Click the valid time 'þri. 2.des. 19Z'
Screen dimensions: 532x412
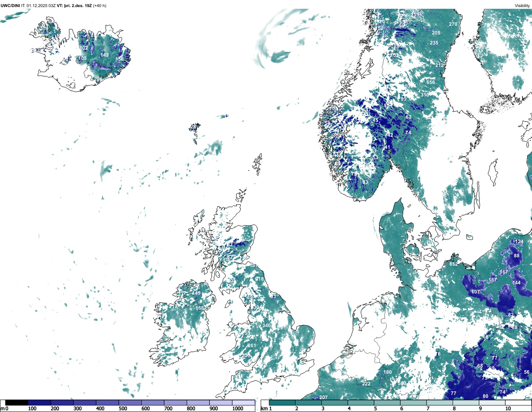click(78, 6)
